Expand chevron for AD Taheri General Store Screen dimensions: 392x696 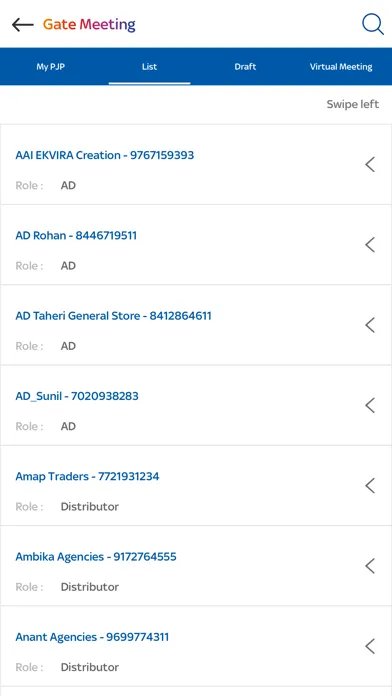tap(370, 325)
